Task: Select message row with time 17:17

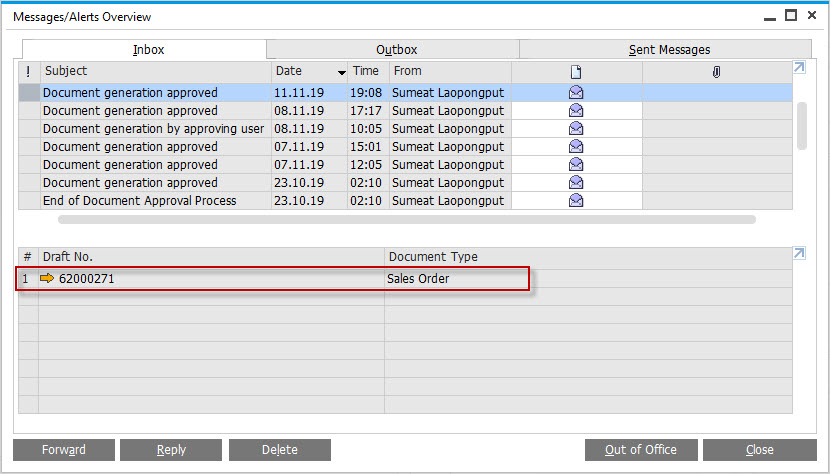Action: click(x=405, y=111)
